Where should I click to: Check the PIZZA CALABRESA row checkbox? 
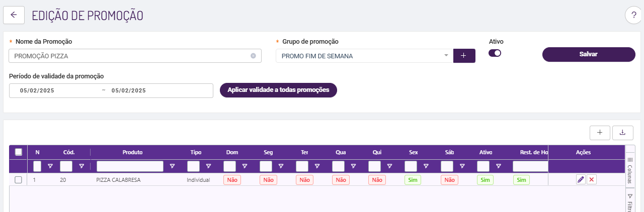[x=19, y=180]
